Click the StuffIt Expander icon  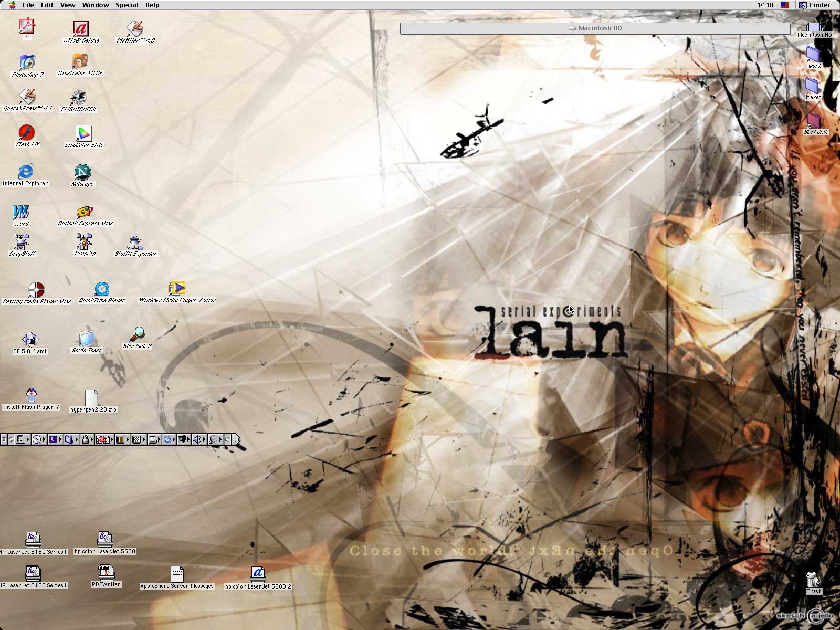point(135,242)
